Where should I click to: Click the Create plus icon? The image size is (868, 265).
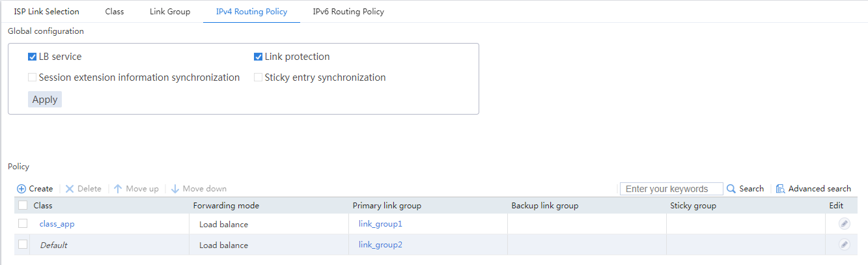tap(21, 189)
